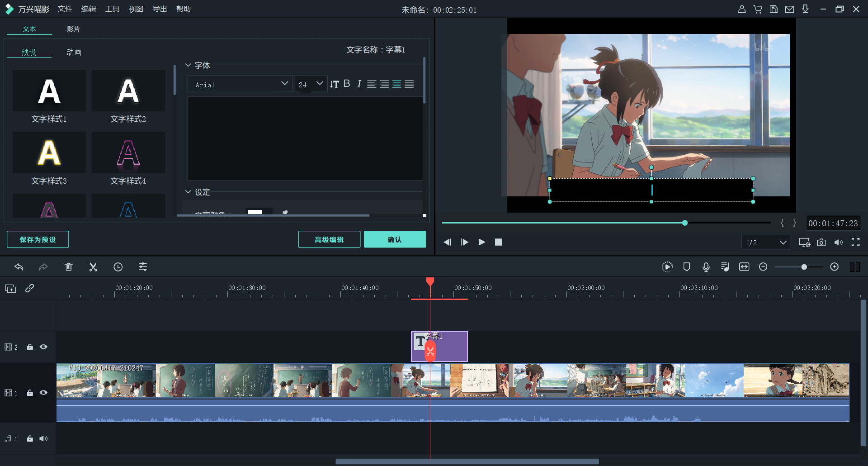Lock video track 2
Screen dimensions: 868x466
30,347
